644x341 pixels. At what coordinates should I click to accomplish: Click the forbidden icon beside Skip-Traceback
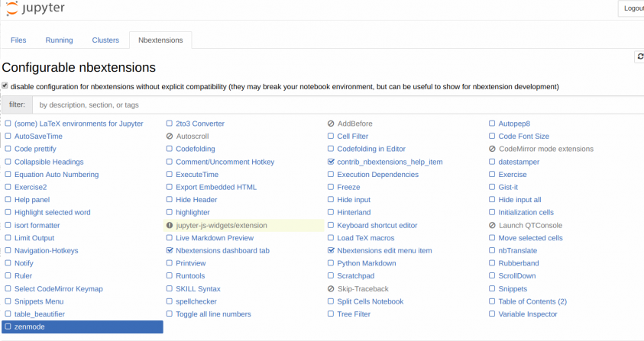(x=331, y=289)
